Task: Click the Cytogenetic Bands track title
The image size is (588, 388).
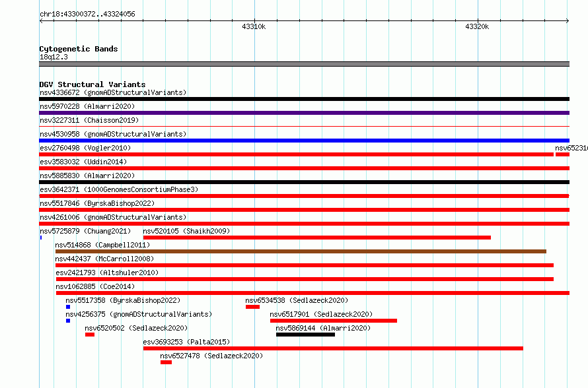Action: pyautogui.click(x=79, y=49)
